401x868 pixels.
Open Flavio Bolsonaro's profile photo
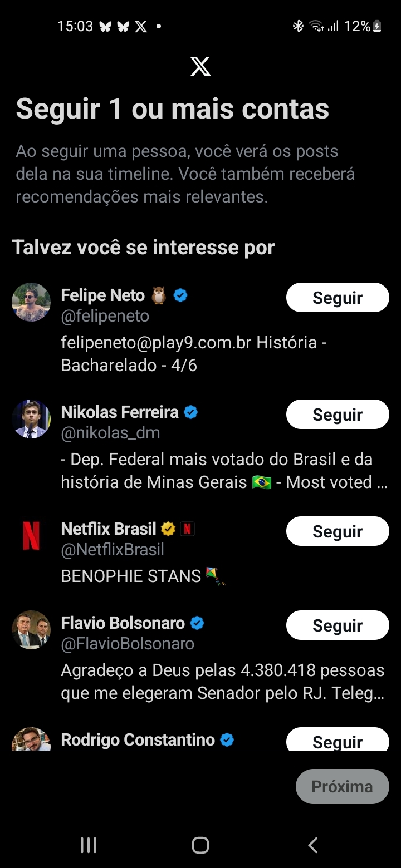click(31, 630)
